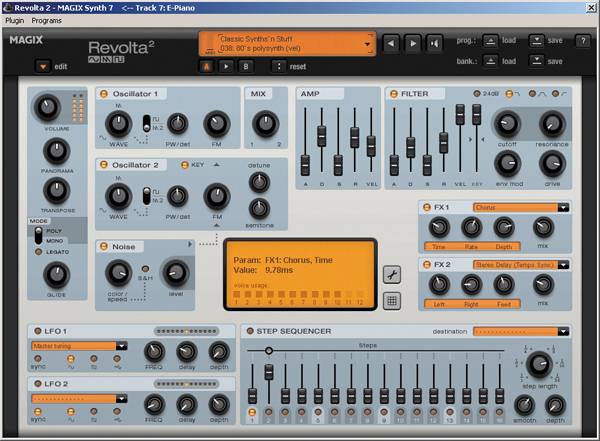Toggle LFO 1 power

tap(38, 331)
